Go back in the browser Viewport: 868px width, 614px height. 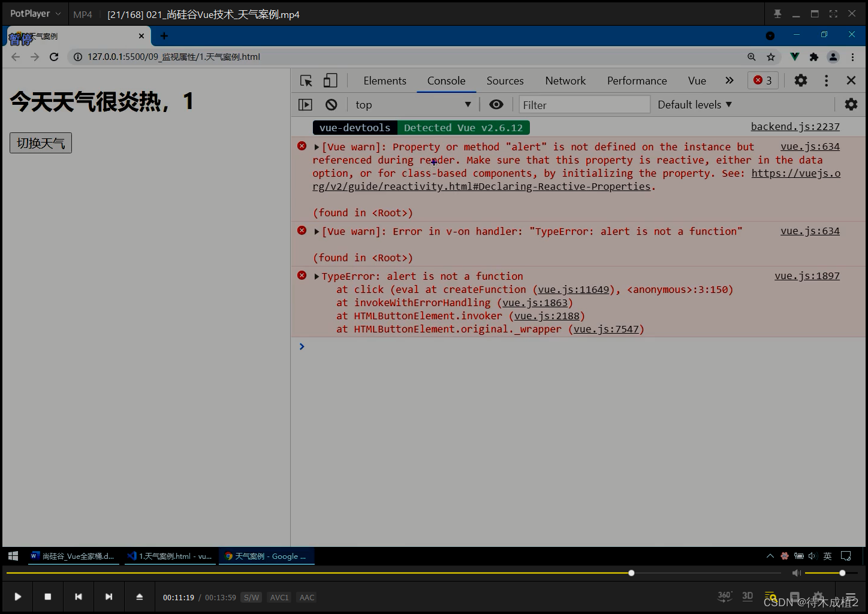click(16, 57)
